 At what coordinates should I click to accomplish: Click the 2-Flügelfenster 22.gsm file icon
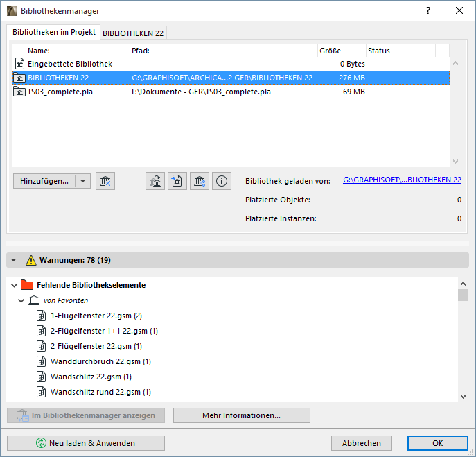click(x=42, y=346)
